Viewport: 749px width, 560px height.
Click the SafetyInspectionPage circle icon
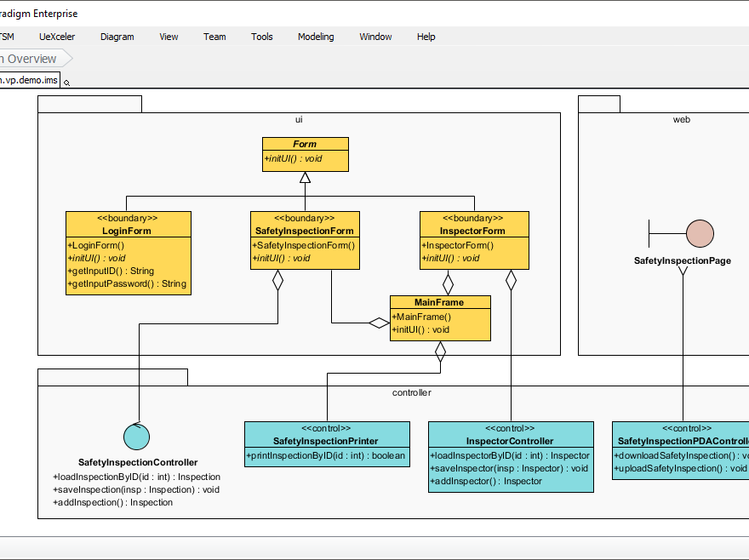[x=700, y=232]
